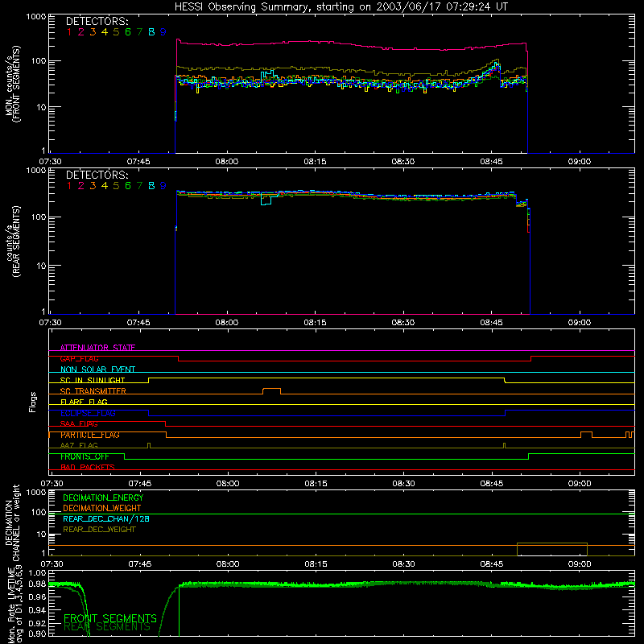
Task: Select detector number 3 in rear segments legend
Action: (93, 186)
